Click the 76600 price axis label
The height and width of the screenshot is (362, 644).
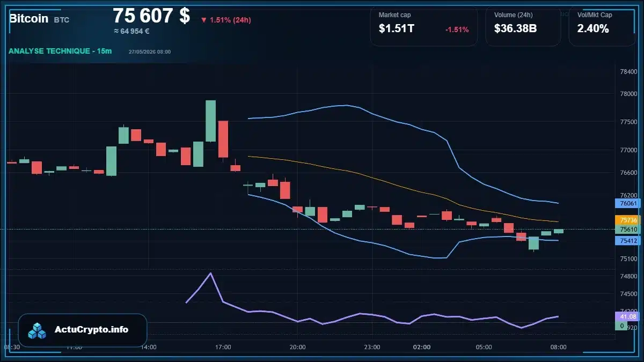click(x=628, y=173)
